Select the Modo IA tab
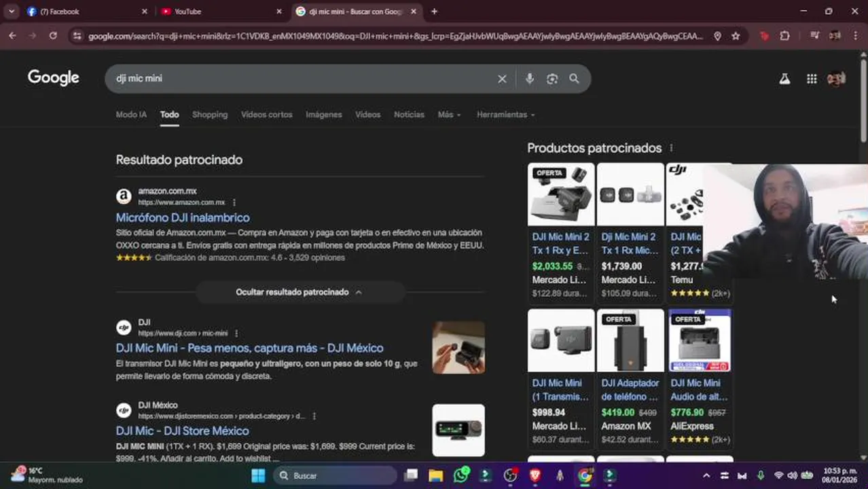This screenshot has width=868, height=489. pyautogui.click(x=131, y=115)
